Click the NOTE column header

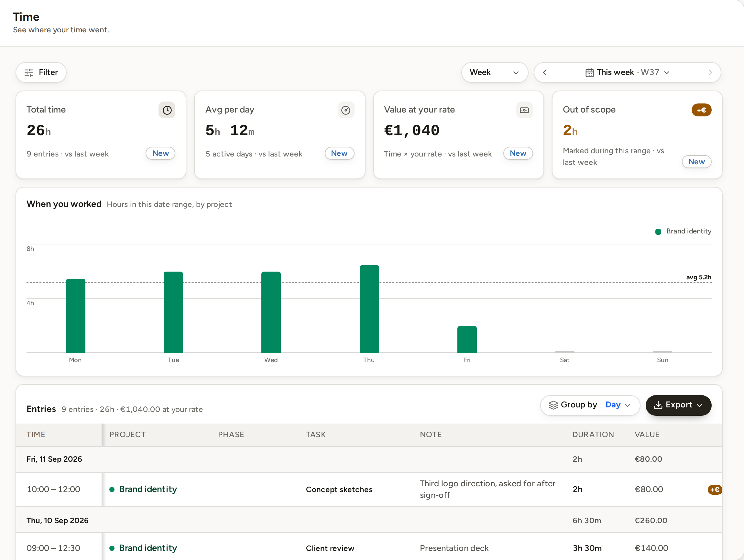[x=431, y=435]
